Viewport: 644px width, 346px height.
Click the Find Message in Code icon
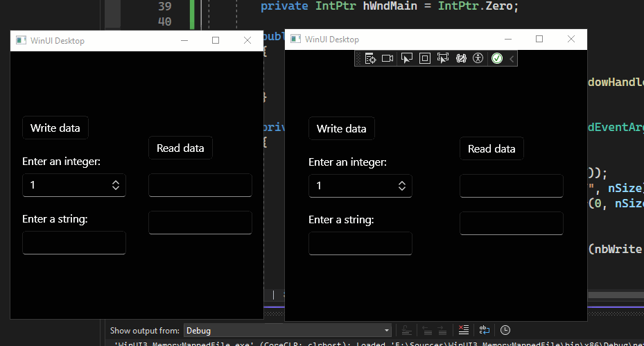pos(407,330)
